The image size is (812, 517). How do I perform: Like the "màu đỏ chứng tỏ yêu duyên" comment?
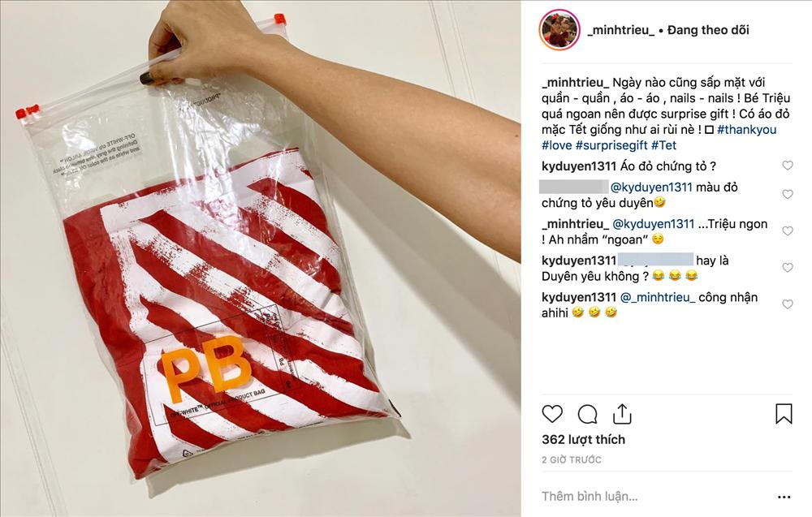coord(787,194)
